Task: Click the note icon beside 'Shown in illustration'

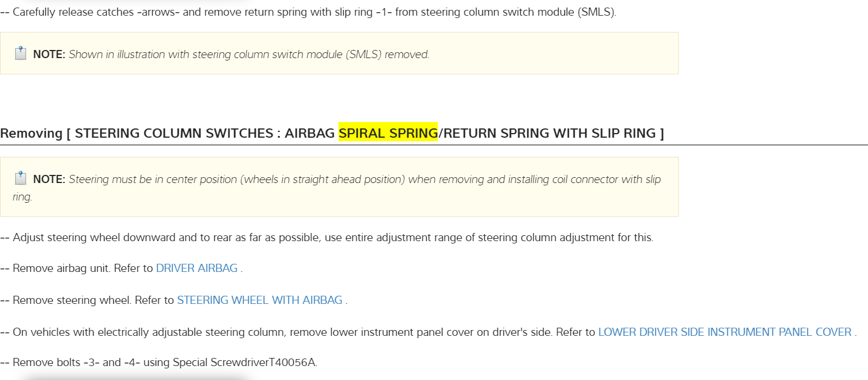Action: coord(20,54)
